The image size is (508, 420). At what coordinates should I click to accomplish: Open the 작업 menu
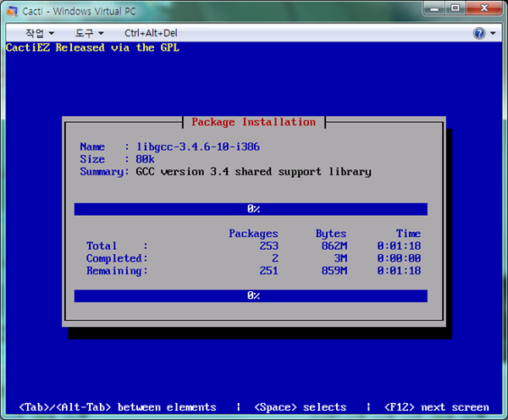(40, 33)
